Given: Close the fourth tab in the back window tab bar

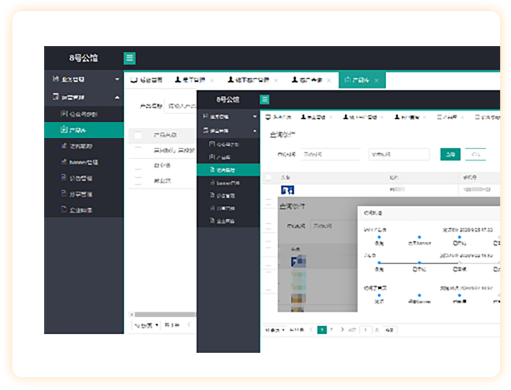Looking at the screenshot, I should coord(329,80).
